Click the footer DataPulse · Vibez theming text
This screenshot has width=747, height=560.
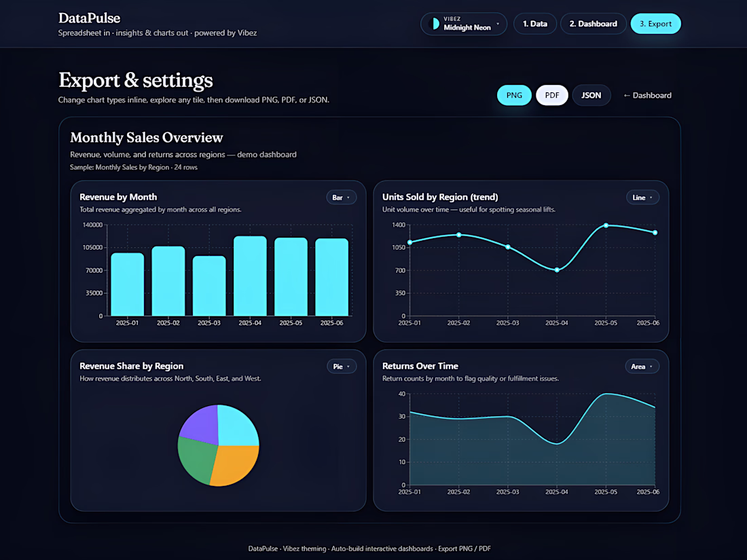coord(369,548)
